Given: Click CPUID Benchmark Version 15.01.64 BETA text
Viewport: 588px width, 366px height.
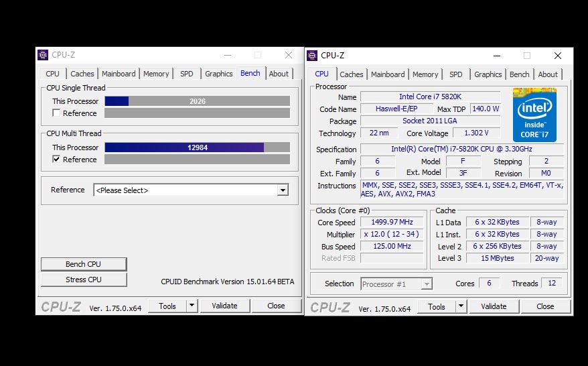Looking at the screenshot, I should pyautogui.click(x=227, y=282).
